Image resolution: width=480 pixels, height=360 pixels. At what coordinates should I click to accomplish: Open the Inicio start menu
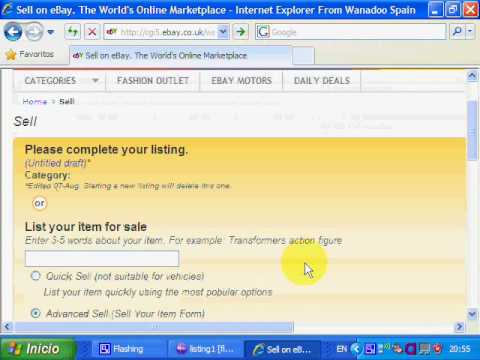click(37, 349)
